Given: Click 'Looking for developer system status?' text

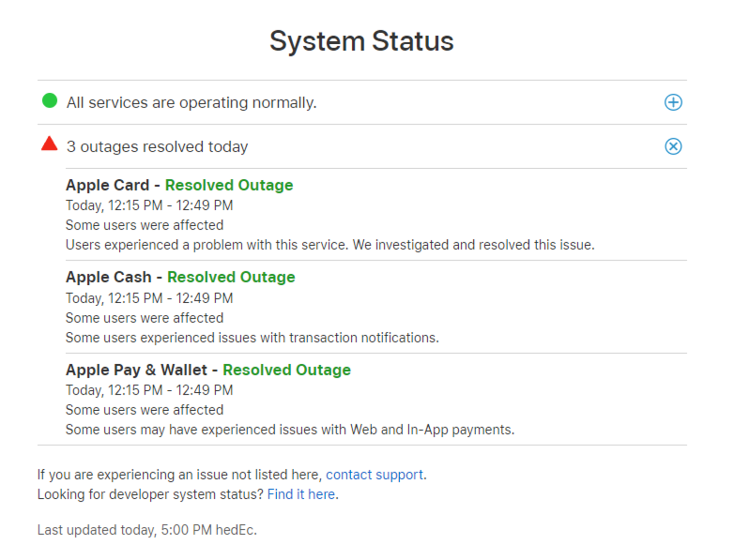Looking at the screenshot, I should coord(150,494).
